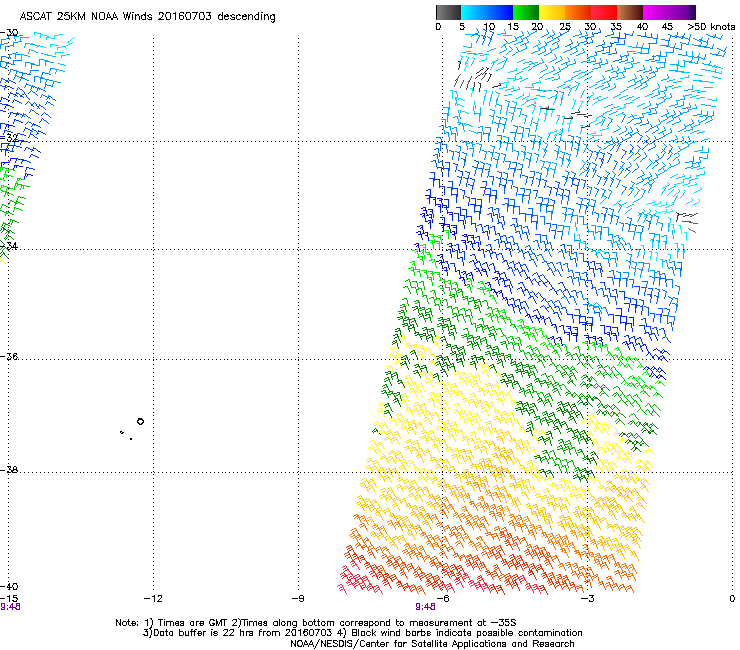Select the '5' legend tick label

pyautogui.click(x=462, y=27)
